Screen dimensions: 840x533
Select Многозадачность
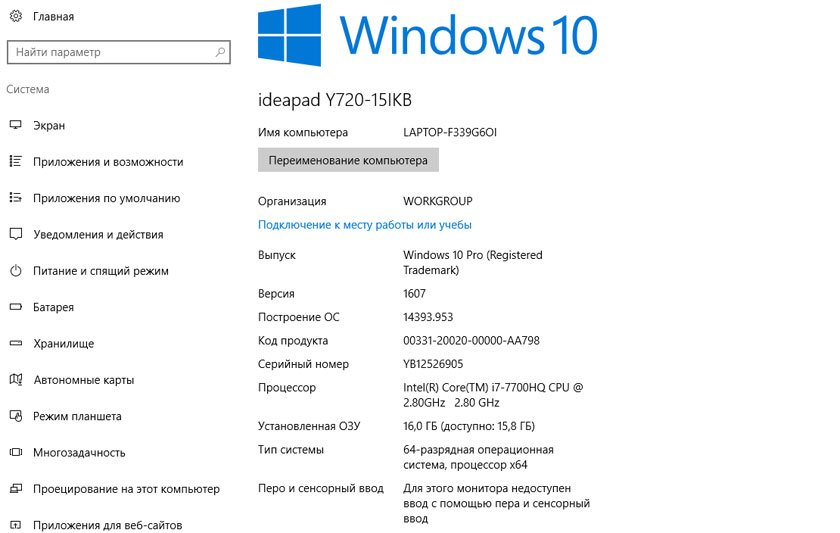click(79, 453)
